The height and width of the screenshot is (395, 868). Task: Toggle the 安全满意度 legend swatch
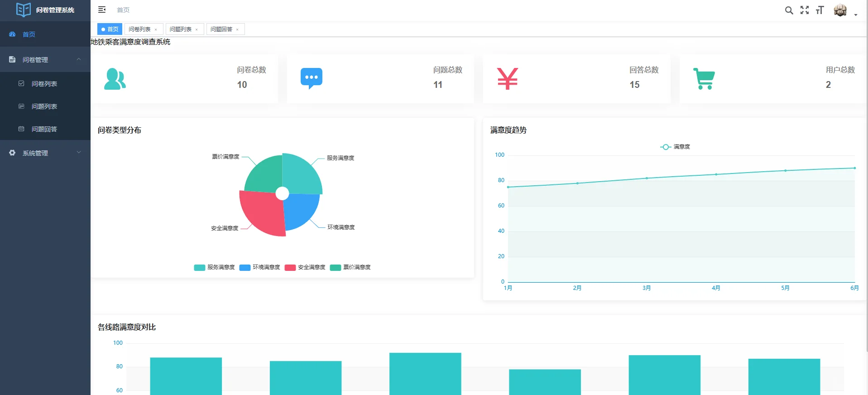point(290,267)
